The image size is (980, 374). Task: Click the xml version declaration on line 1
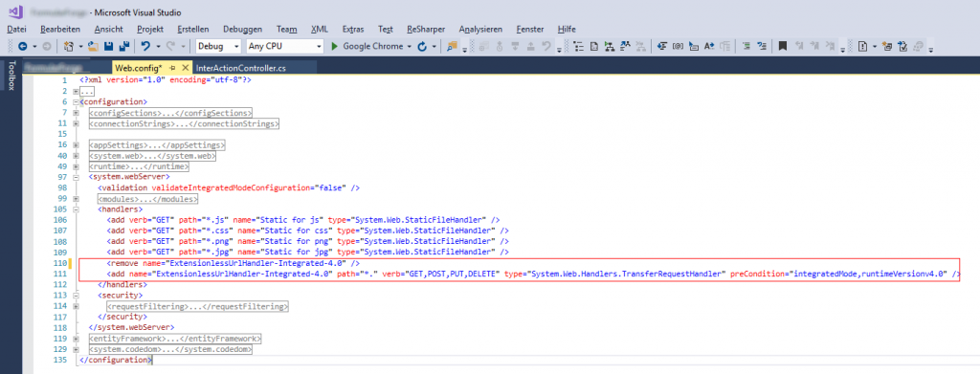click(x=165, y=80)
